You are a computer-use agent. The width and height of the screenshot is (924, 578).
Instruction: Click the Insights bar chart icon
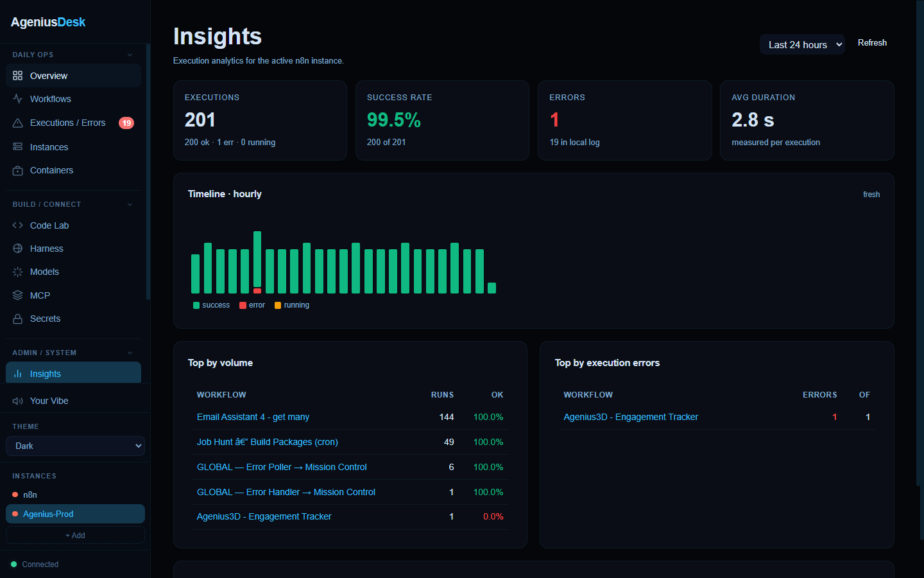17,374
